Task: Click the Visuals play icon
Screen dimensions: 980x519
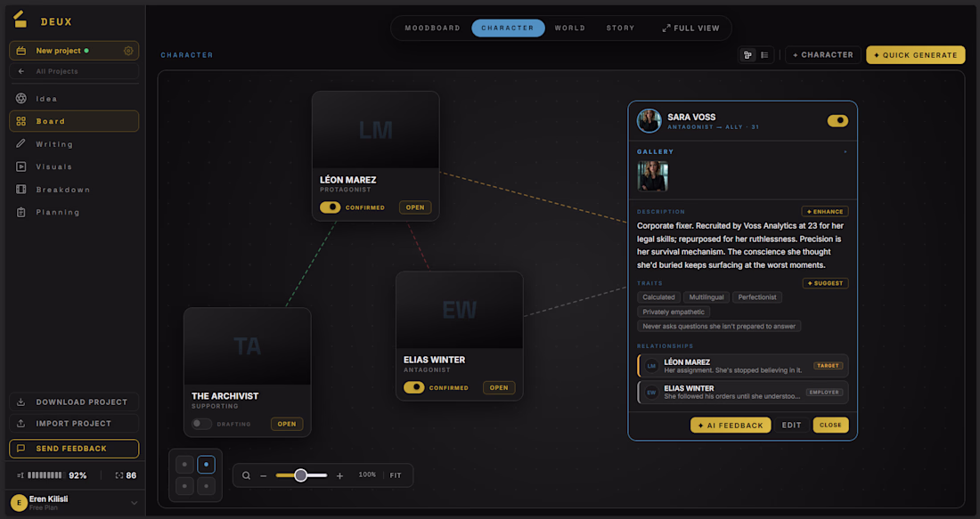Action: [21, 166]
